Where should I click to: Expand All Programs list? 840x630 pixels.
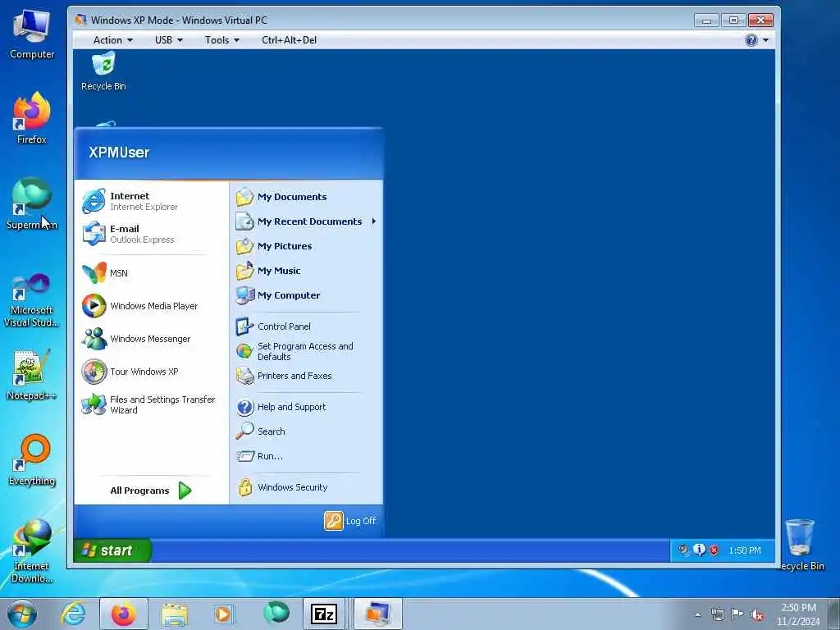point(151,491)
